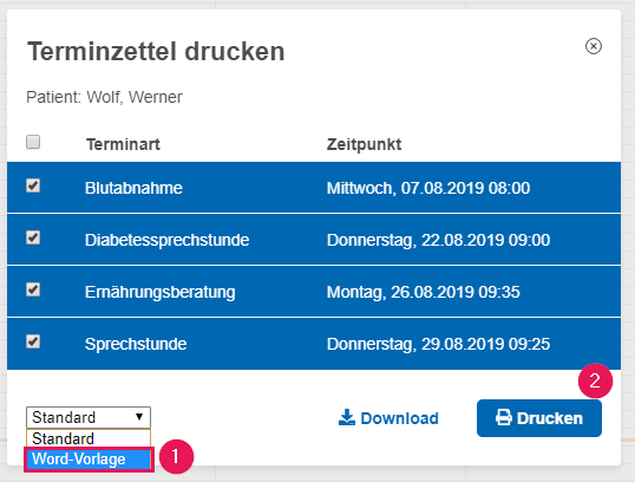Screen dimensions: 635x482
Task: Select the Ernährungsberatung row label
Action: (x=160, y=292)
